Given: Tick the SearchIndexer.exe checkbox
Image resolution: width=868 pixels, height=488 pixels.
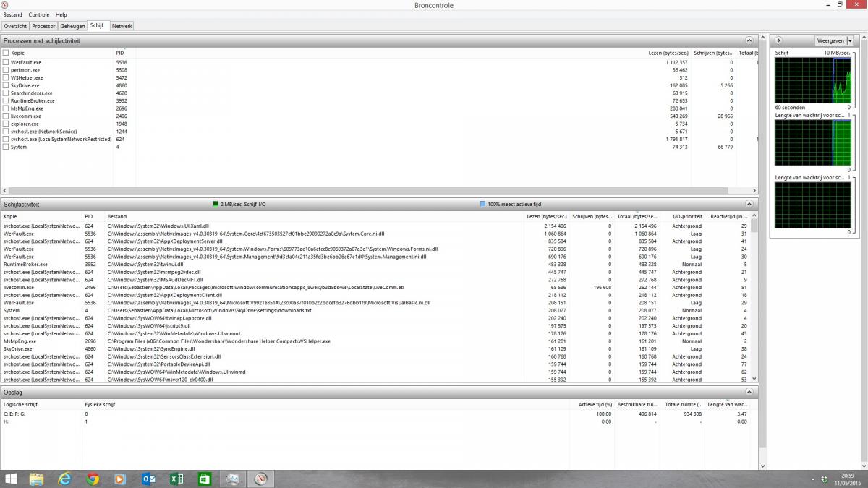Looking at the screenshot, I should coord(6,93).
